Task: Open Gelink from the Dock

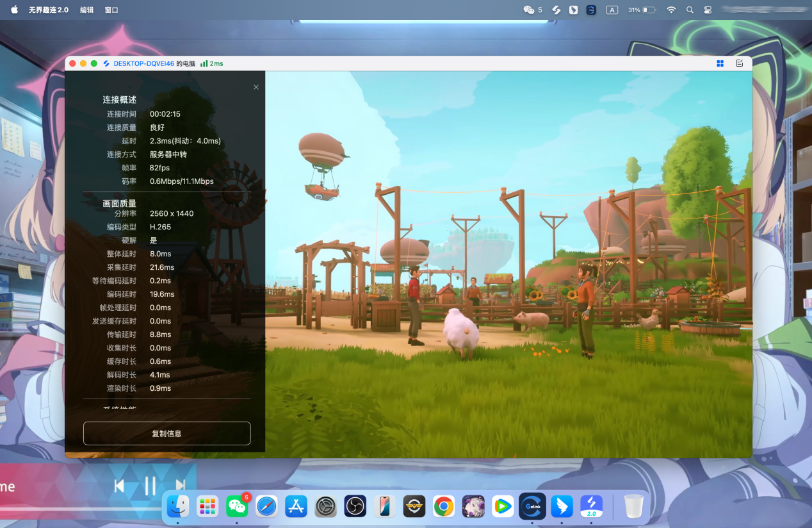Action: tap(533, 506)
